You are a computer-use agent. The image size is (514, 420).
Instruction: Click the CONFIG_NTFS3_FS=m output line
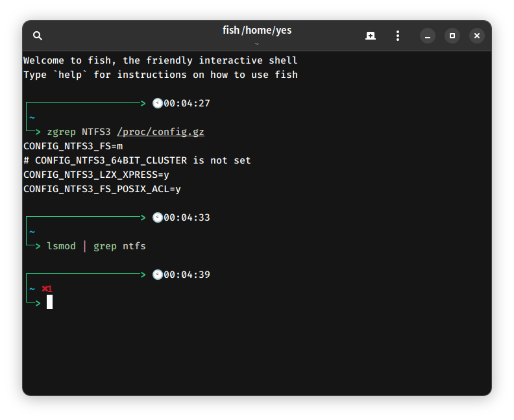click(73, 146)
